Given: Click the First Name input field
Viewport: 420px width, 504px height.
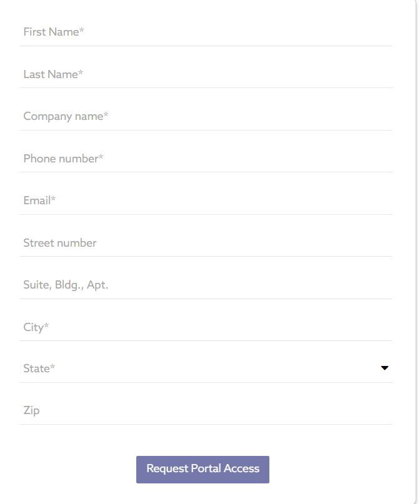Looking at the screenshot, I should (x=206, y=32).
